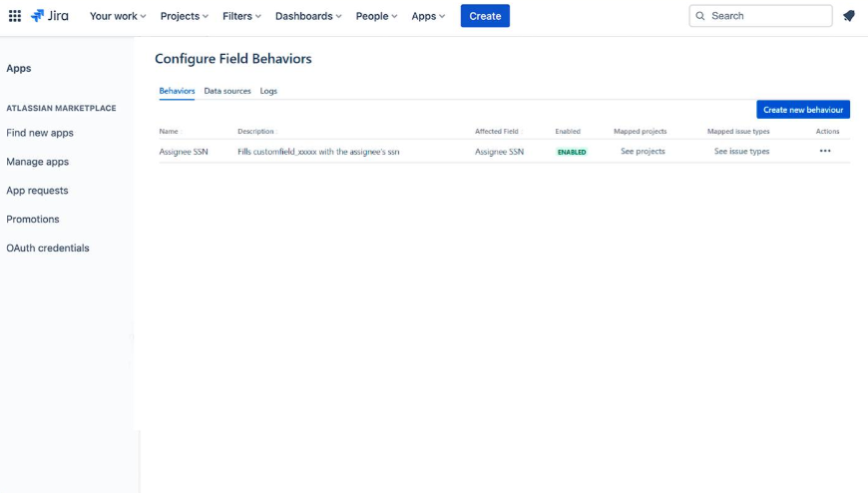Open the Filters dropdown

tap(241, 16)
